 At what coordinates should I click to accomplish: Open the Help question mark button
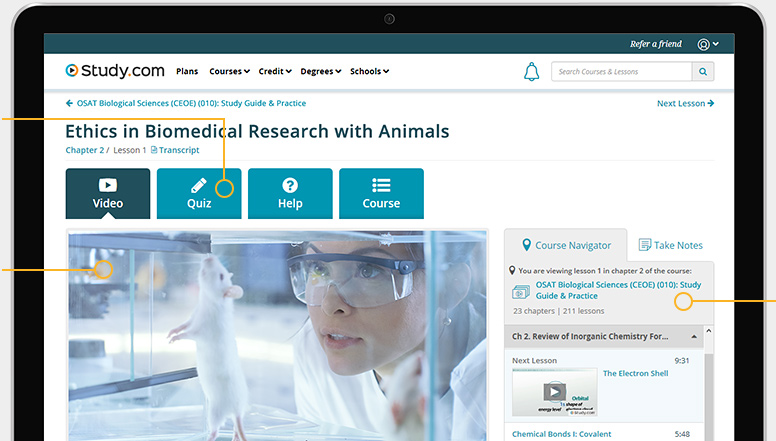point(290,193)
